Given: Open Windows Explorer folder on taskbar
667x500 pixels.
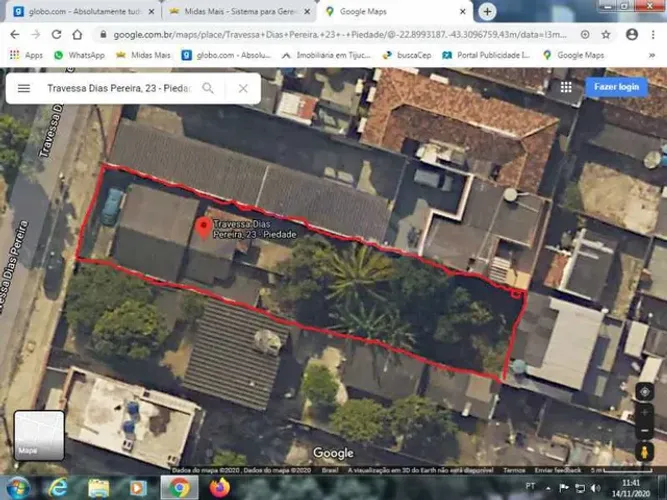Looking at the screenshot, I should (98, 488).
